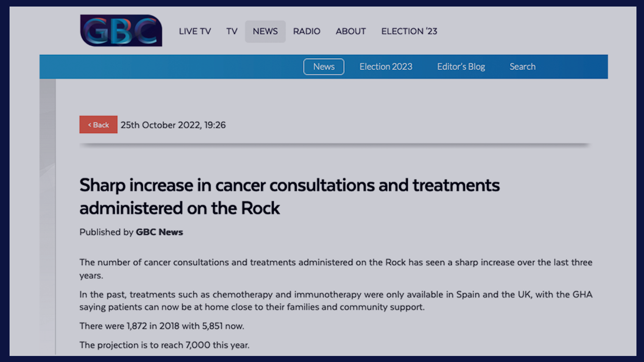The height and width of the screenshot is (362, 644).
Task: Click the paragraph mentioning chemotherapy and immunotherapy
Action: (x=336, y=301)
